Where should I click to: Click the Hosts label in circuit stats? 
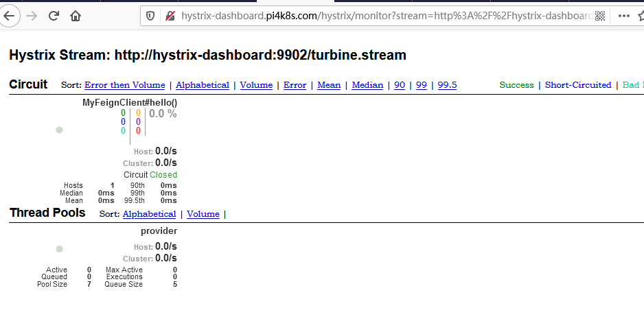73,186
